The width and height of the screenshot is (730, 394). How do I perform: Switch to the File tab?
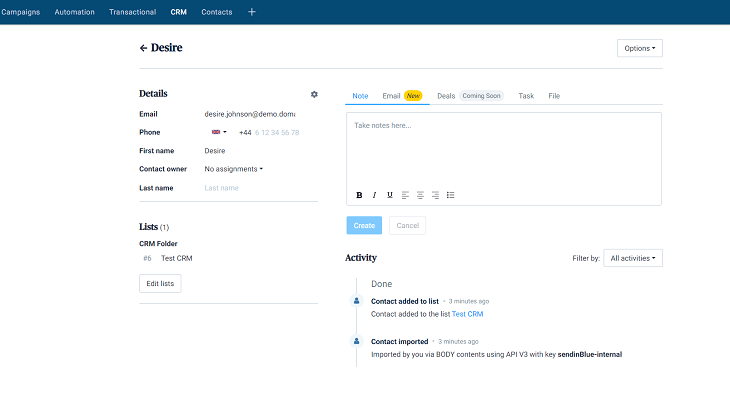pyautogui.click(x=554, y=96)
